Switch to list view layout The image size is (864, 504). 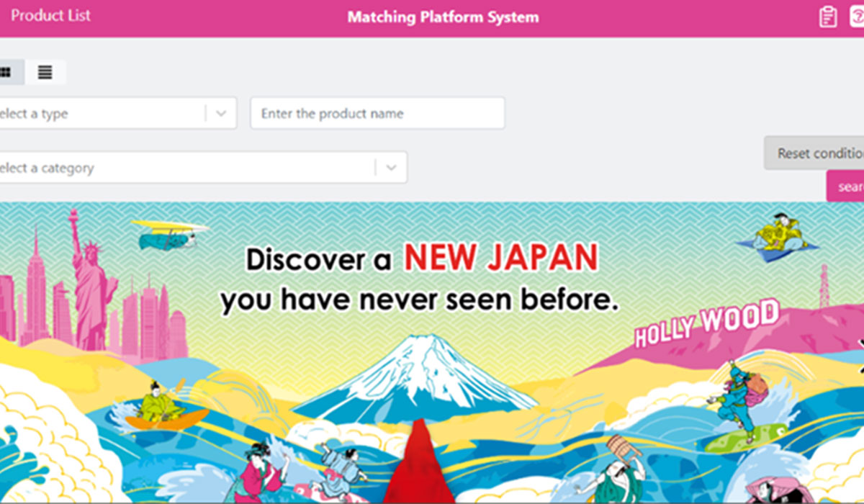click(x=45, y=72)
